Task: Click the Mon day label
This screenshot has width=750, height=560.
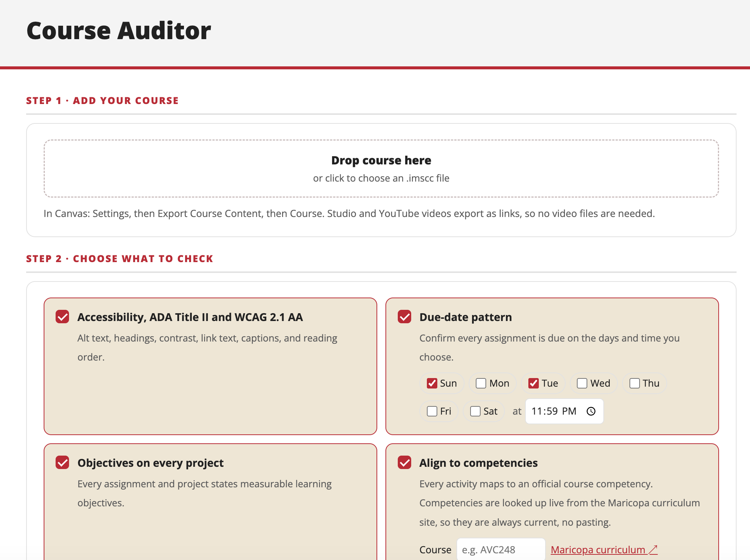Action: pos(499,383)
